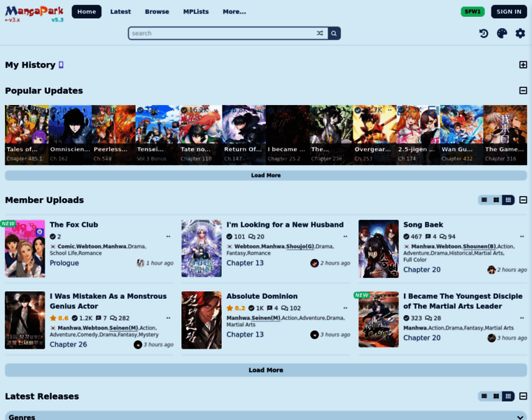Image resolution: width=532 pixels, height=420 pixels.
Task: Open MPLists in navigation
Action: point(196,11)
